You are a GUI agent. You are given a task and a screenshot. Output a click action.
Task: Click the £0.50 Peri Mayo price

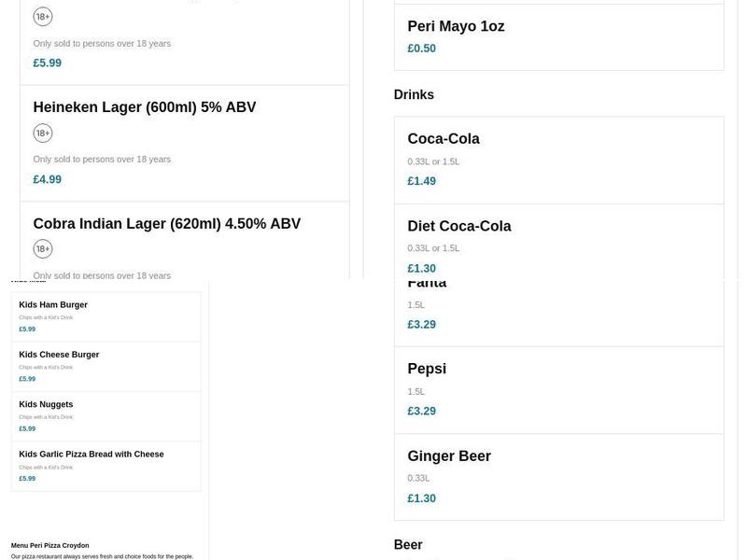(x=422, y=49)
